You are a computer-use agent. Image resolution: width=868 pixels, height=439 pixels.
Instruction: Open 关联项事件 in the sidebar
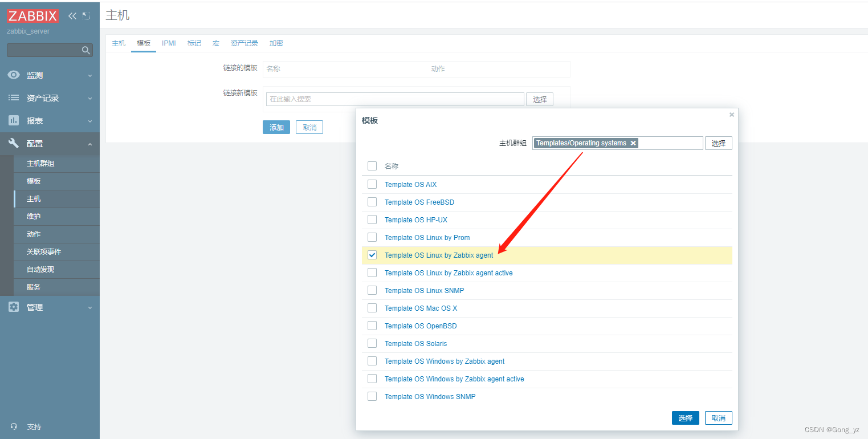pos(56,252)
